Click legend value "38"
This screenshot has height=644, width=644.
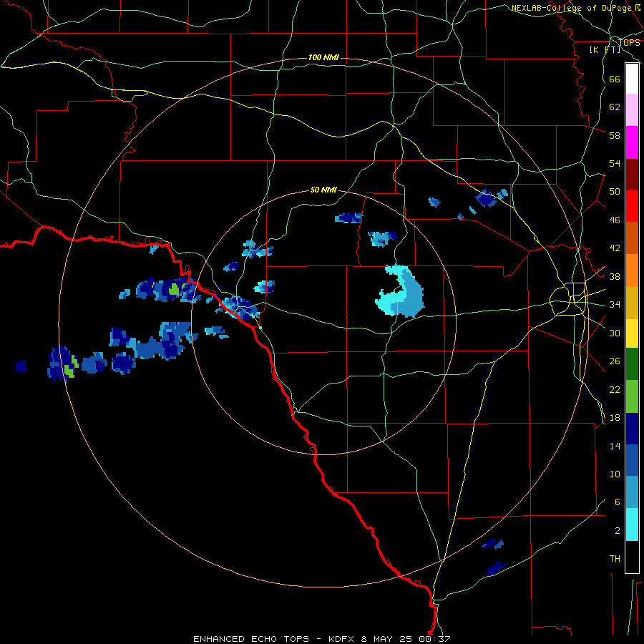[615, 276]
